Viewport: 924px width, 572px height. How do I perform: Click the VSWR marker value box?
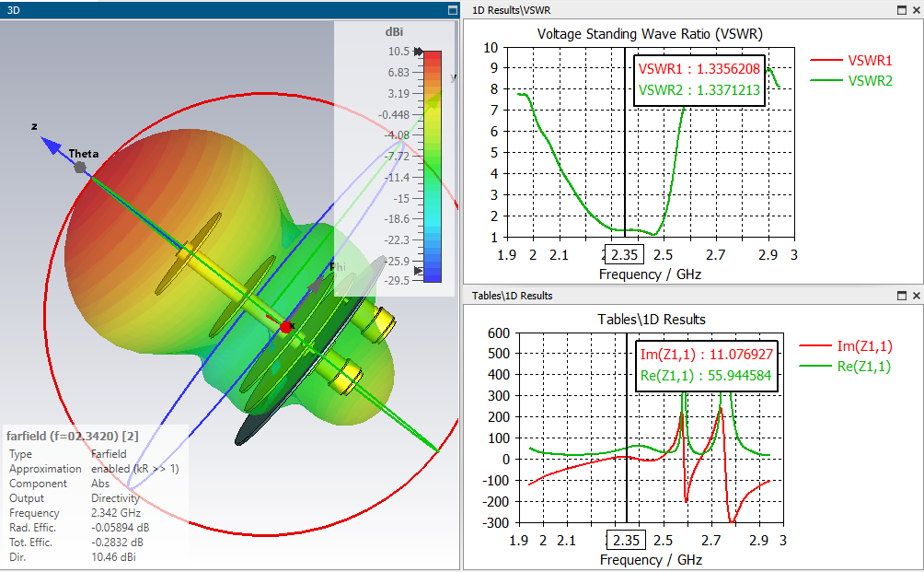click(x=699, y=80)
